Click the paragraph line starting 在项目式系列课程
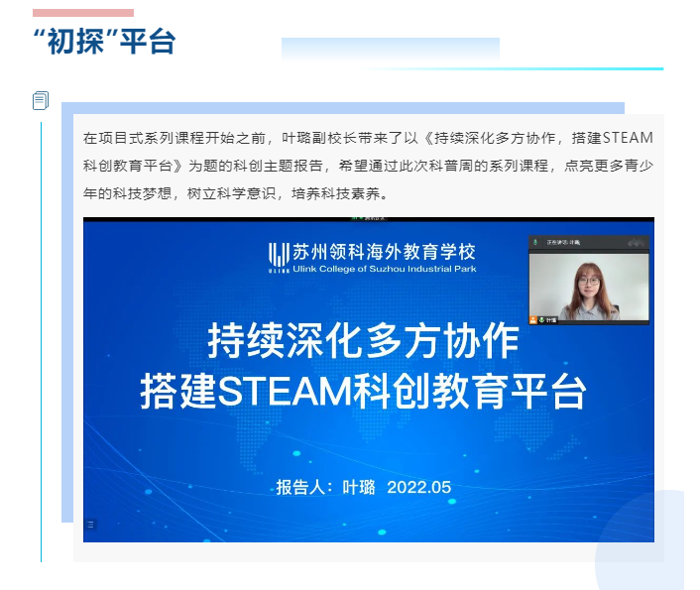The height and width of the screenshot is (590, 700). (x=368, y=138)
